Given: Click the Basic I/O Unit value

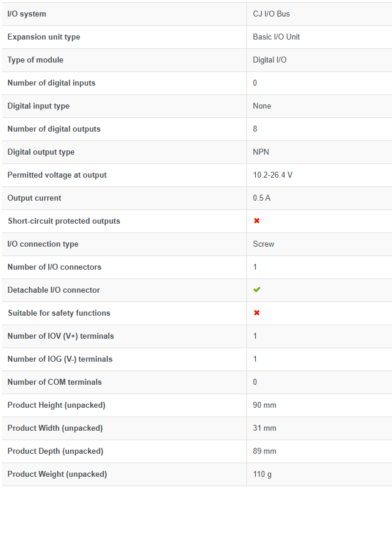Looking at the screenshot, I should [x=276, y=37].
